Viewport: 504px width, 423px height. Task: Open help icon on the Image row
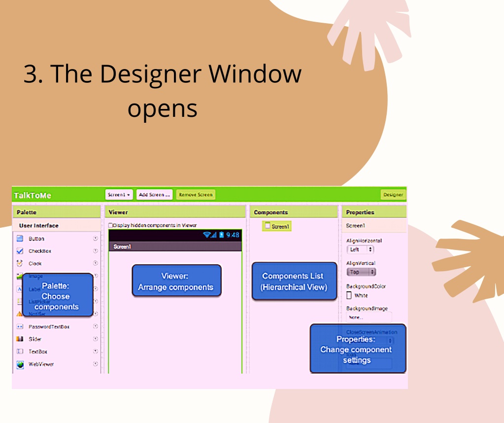click(96, 276)
